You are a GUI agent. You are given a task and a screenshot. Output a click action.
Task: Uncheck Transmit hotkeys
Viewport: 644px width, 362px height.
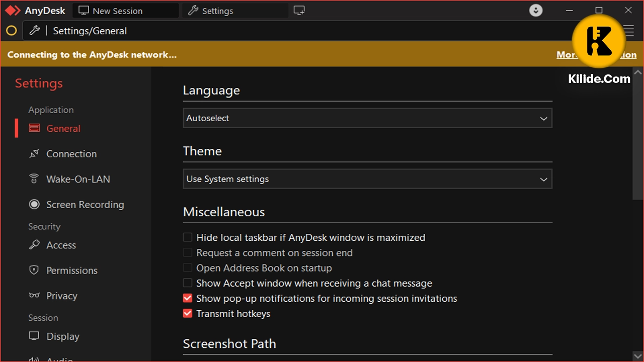click(x=188, y=314)
